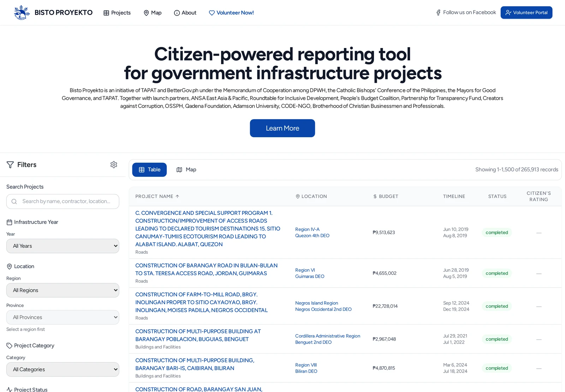The image size is (565, 392).
Task: Click the activity icon beside Project Status
Action: point(10,390)
